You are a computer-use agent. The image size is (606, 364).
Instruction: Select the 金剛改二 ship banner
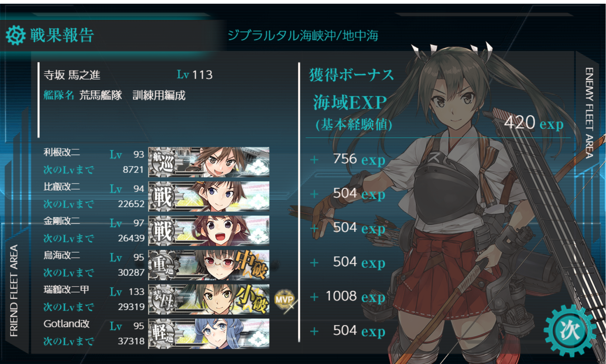click(209, 230)
